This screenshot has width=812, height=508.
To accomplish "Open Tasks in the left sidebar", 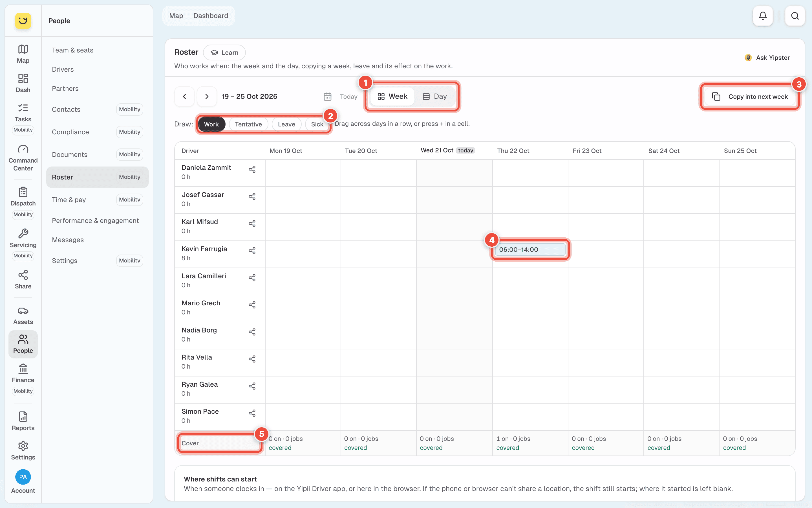I will click(x=23, y=118).
